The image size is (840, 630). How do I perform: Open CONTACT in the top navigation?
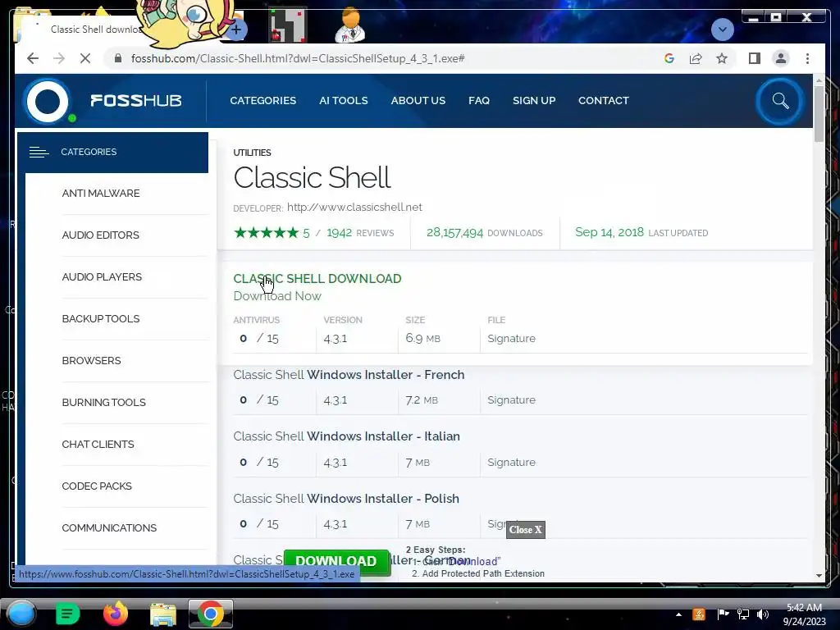click(603, 101)
